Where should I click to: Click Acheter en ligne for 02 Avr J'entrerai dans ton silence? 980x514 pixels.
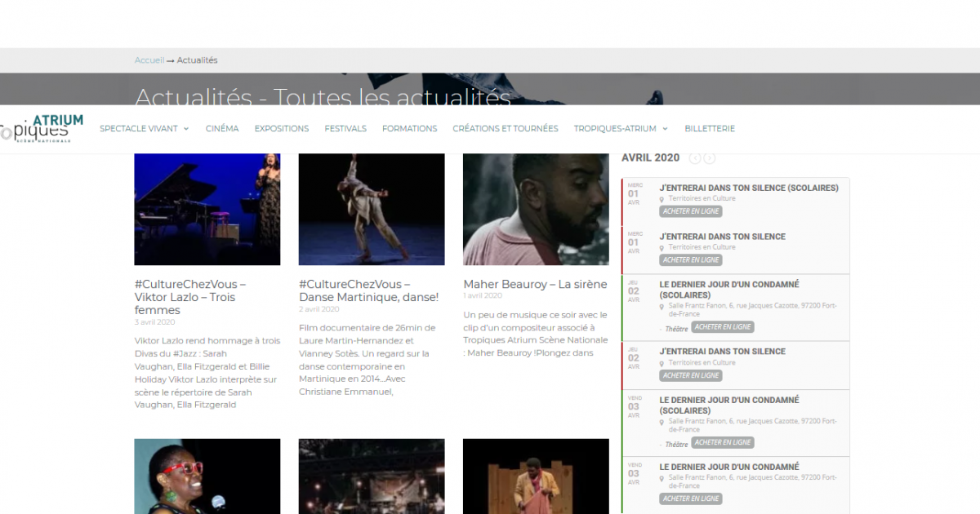click(691, 375)
